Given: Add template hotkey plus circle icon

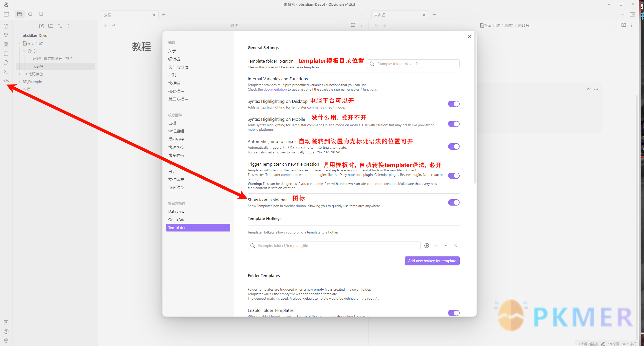Looking at the screenshot, I should click(x=427, y=245).
